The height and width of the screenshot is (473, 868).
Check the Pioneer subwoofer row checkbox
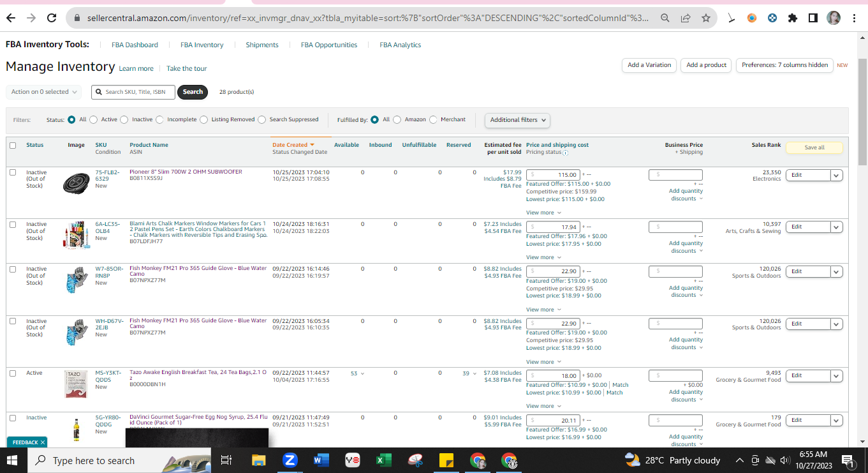tap(13, 172)
